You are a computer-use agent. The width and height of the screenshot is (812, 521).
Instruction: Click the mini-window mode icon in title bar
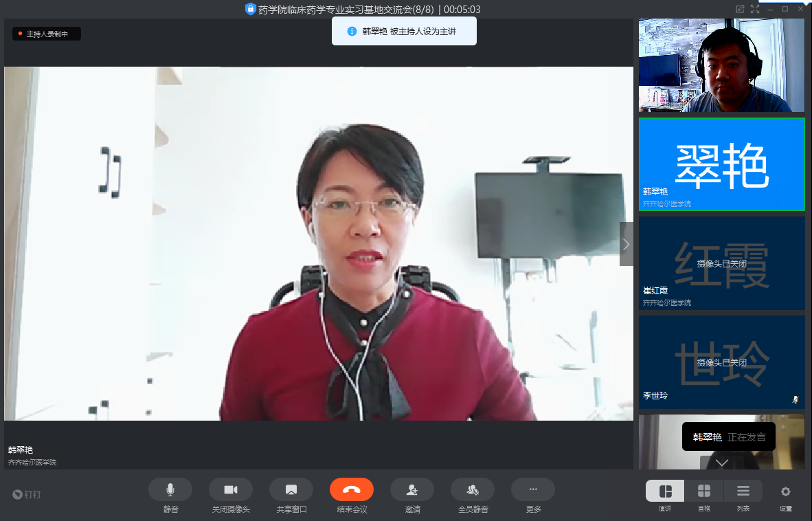tap(740, 9)
